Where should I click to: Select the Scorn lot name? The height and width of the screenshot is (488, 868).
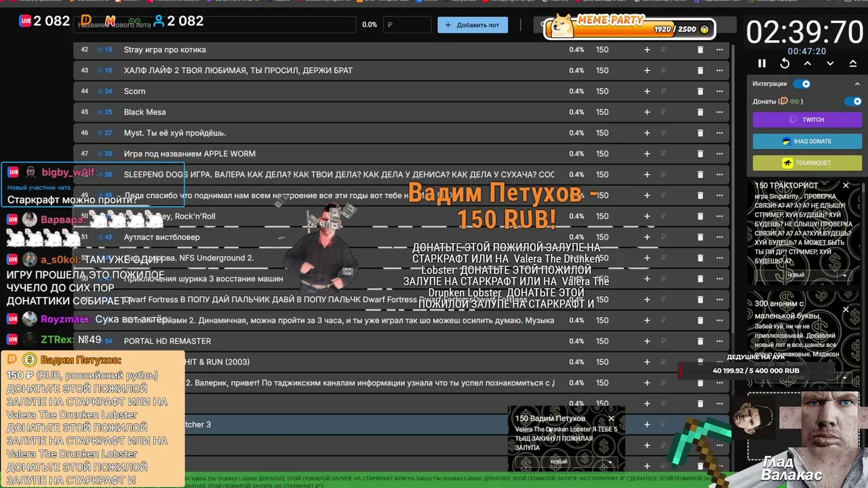[x=134, y=91]
